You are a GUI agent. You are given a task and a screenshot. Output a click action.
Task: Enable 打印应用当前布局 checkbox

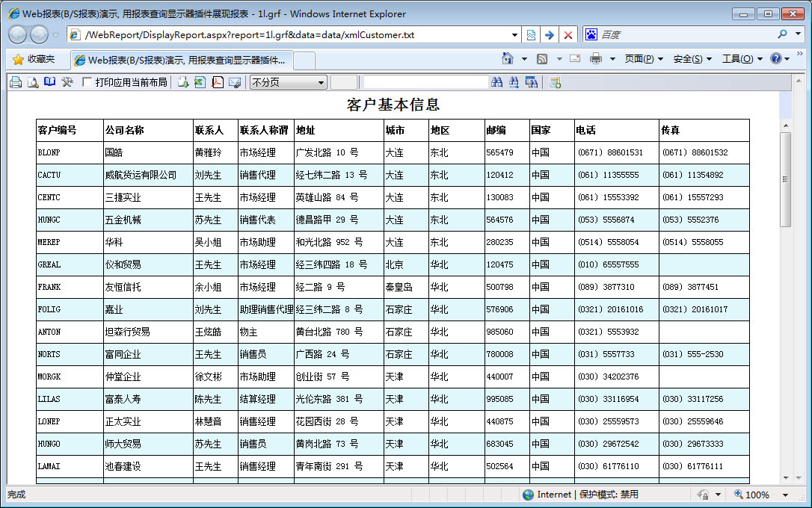87,82
